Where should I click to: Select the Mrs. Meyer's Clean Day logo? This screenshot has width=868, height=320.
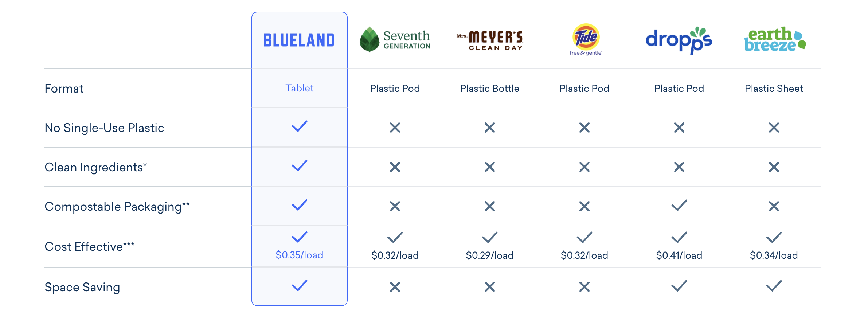(x=489, y=40)
